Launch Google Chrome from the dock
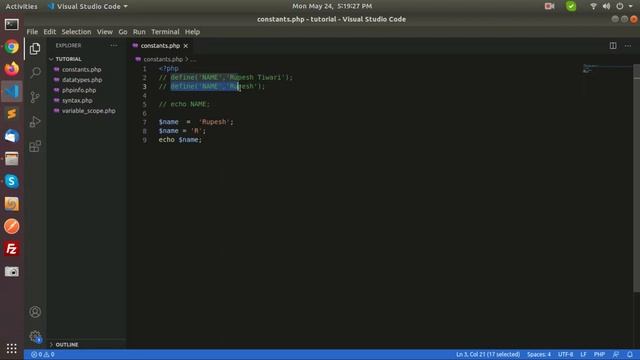640x360 pixels. point(11,47)
